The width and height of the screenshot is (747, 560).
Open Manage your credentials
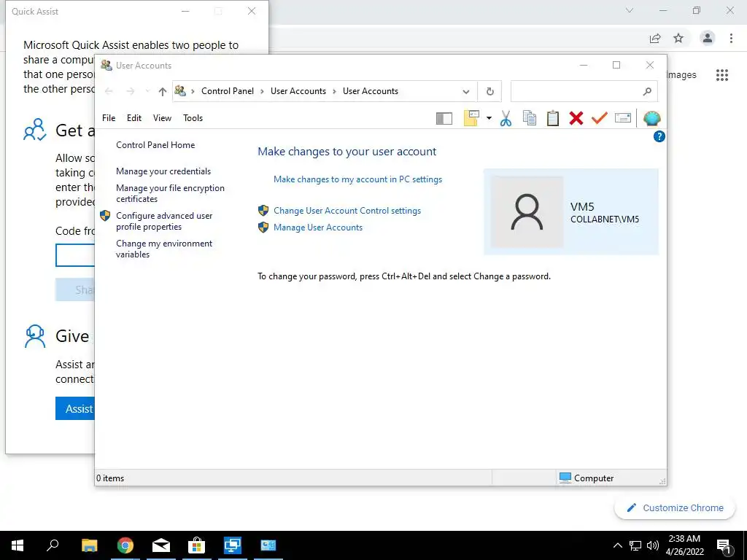163,171
